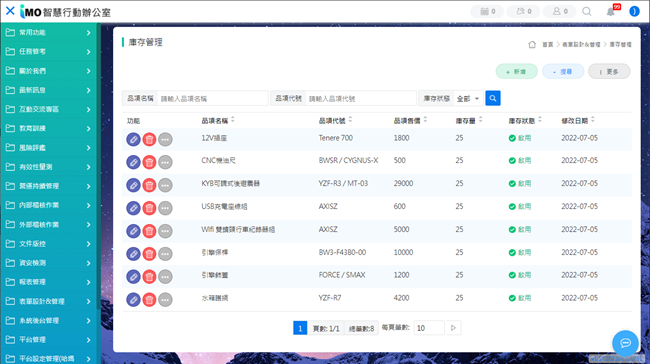Open more options for YZF-R3 / MT-03 row
The image size is (650, 364).
165,185
